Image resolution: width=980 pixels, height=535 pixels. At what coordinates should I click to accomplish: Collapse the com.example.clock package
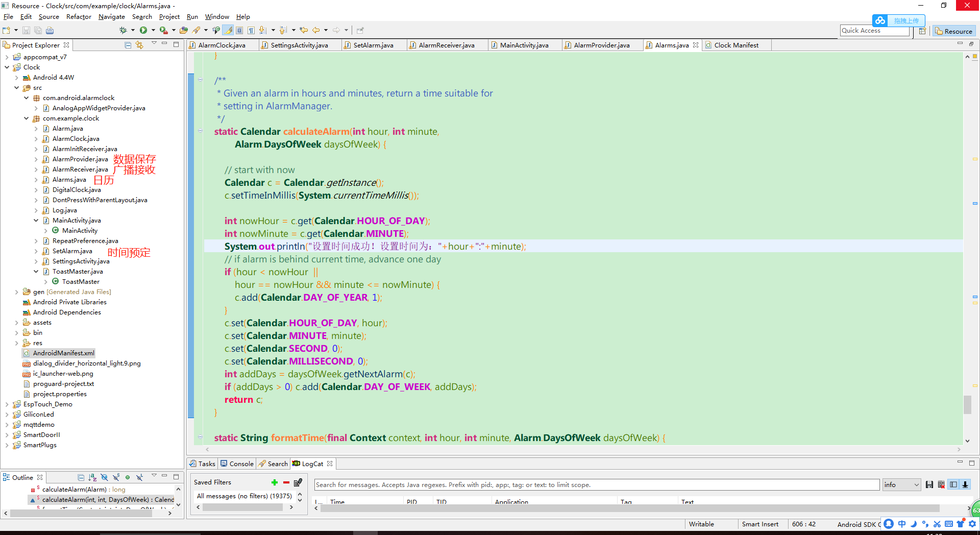[x=26, y=118]
